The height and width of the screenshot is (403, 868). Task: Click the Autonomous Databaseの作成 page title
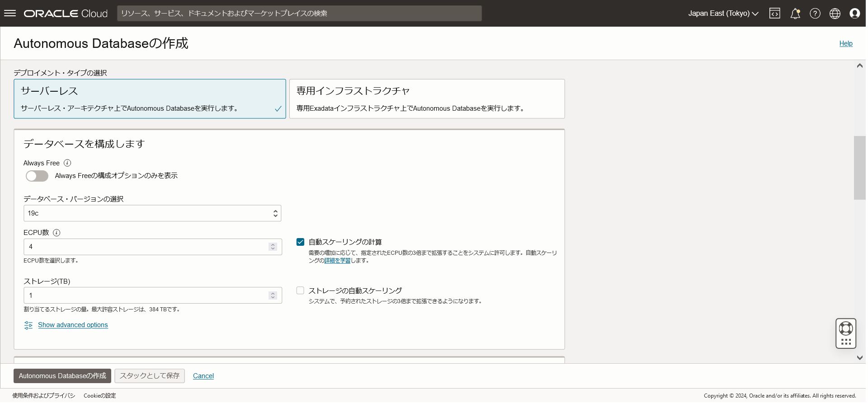coord(101,43)
